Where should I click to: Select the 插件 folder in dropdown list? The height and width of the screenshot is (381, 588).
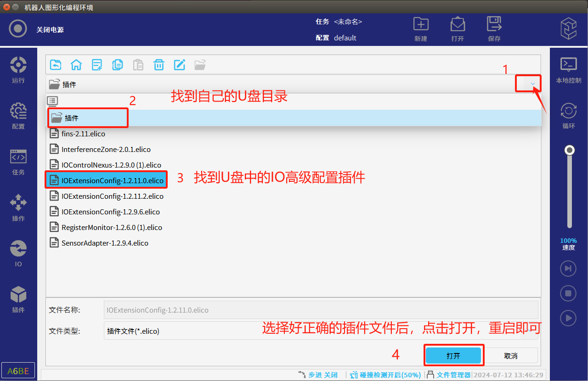coord(71,118)
